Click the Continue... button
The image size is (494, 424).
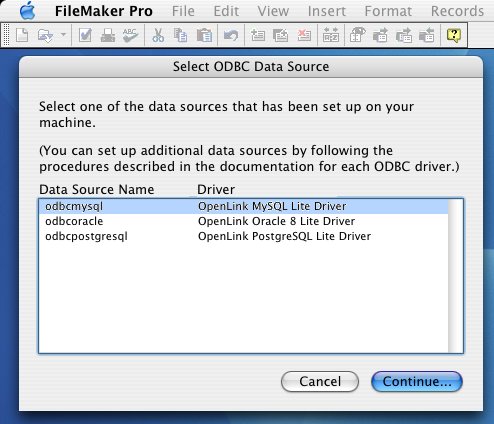coord(417,381)
